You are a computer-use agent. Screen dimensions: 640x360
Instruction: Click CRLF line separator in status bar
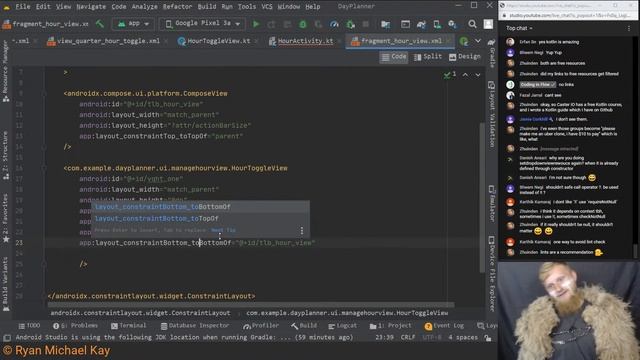(x=408, y=338)
